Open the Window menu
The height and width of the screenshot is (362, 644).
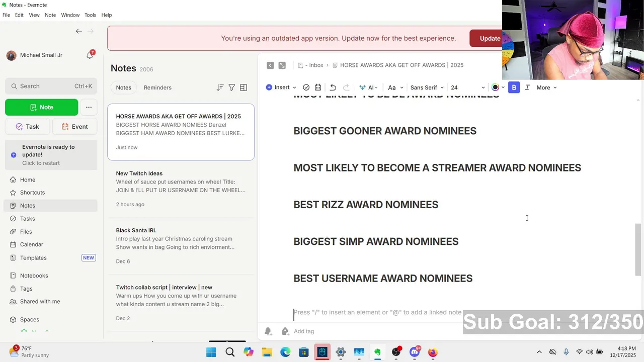tap(70, 15)
